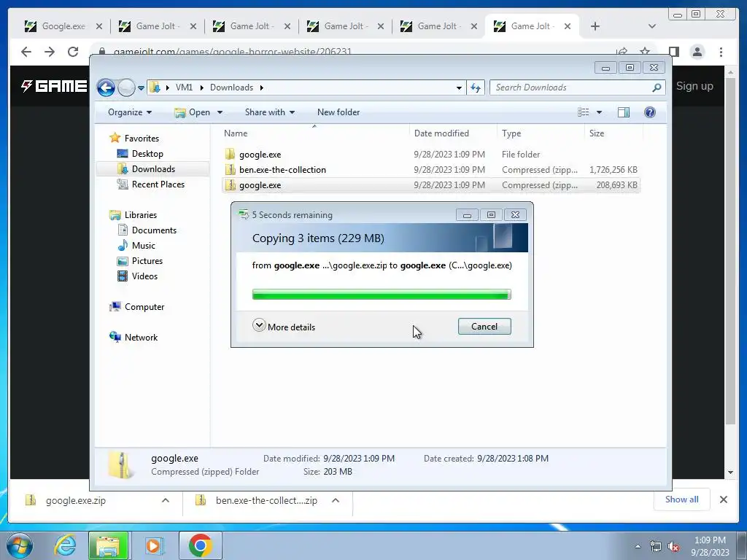Expand ben.exe-the-collect zip download chevron

pyautogui.click(x=336, y=500)
